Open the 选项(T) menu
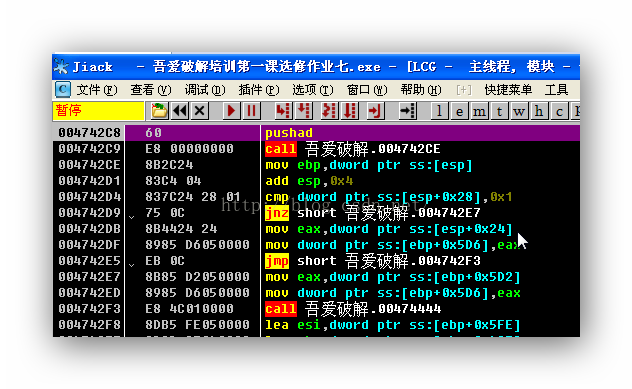632x389 pixels. click(x=313, y=89)
